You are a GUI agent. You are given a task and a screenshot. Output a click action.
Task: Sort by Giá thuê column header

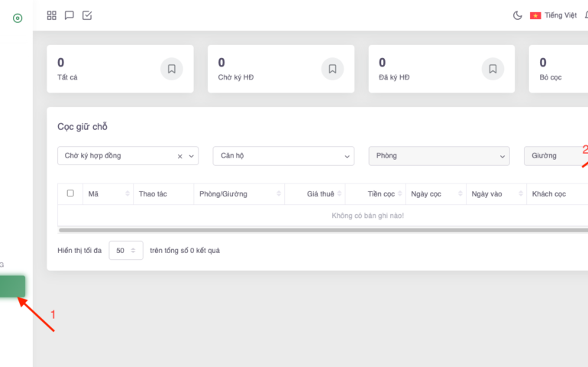[320, 194]
